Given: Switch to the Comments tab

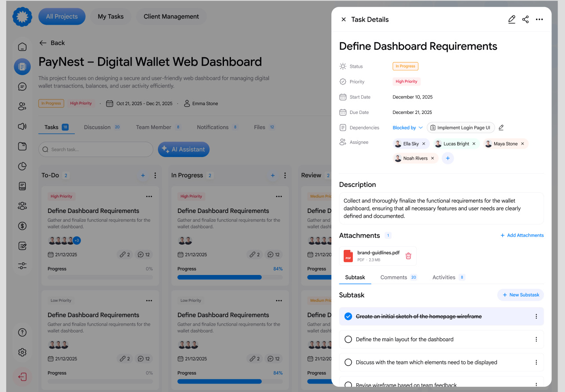Looking at the screenshot, I should click(x=394, y=277).
